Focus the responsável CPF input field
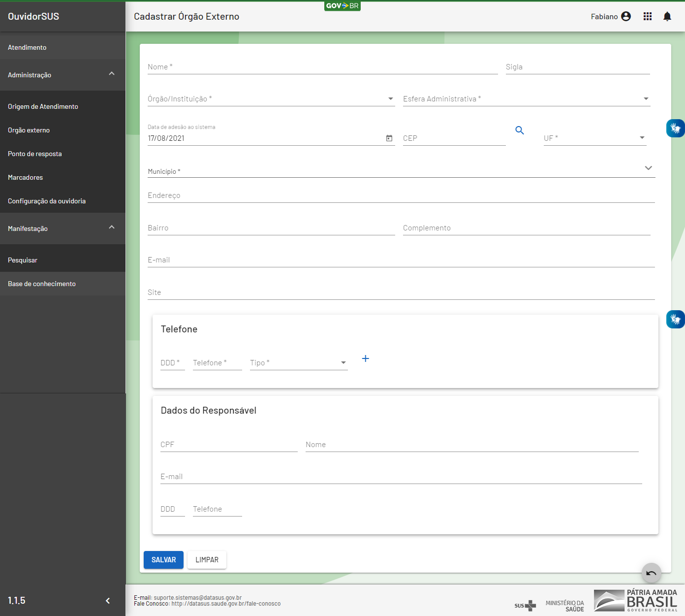This screenshot has height=616, width=685. click(228, 445)
